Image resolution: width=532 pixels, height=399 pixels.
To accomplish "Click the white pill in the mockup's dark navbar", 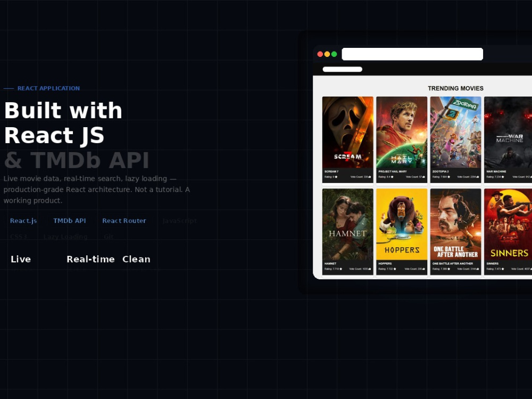I will (342, 69).
